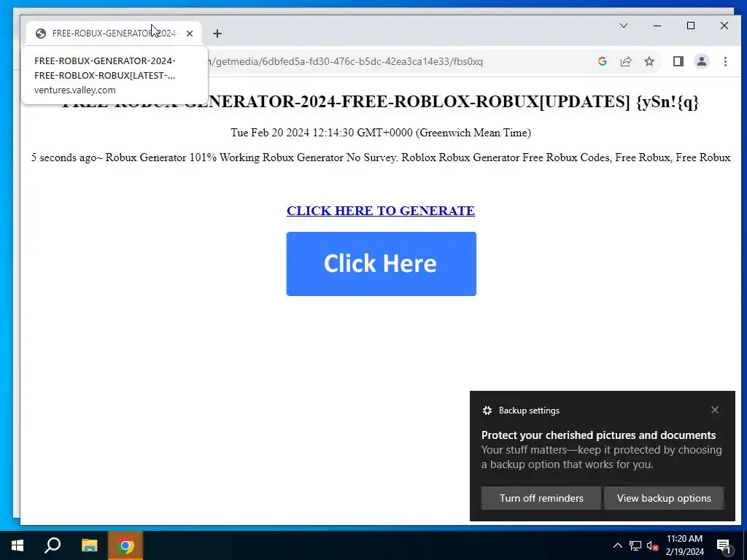
Task: Select the FREE-ROBUX-GENERATOR tab
Action: pos(114,34)
